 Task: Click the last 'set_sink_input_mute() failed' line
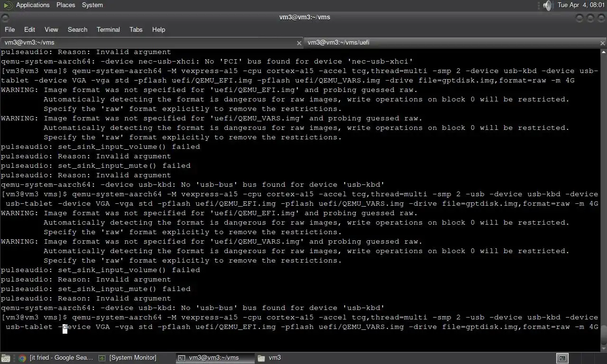click(x=96, y=289)
